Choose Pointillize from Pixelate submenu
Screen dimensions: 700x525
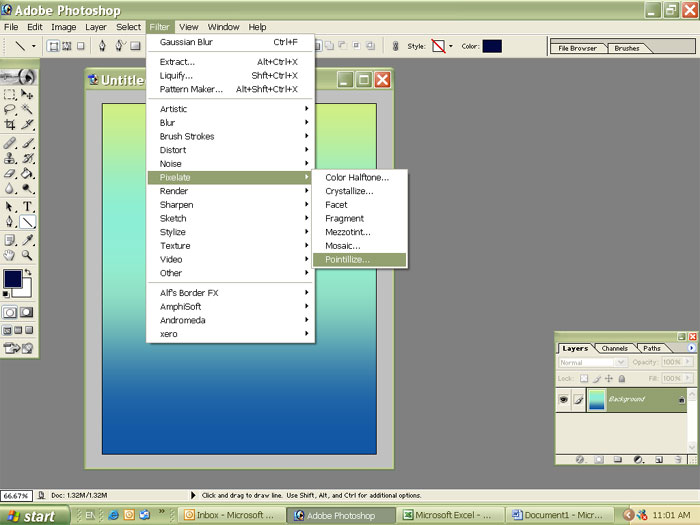[359, 260]
